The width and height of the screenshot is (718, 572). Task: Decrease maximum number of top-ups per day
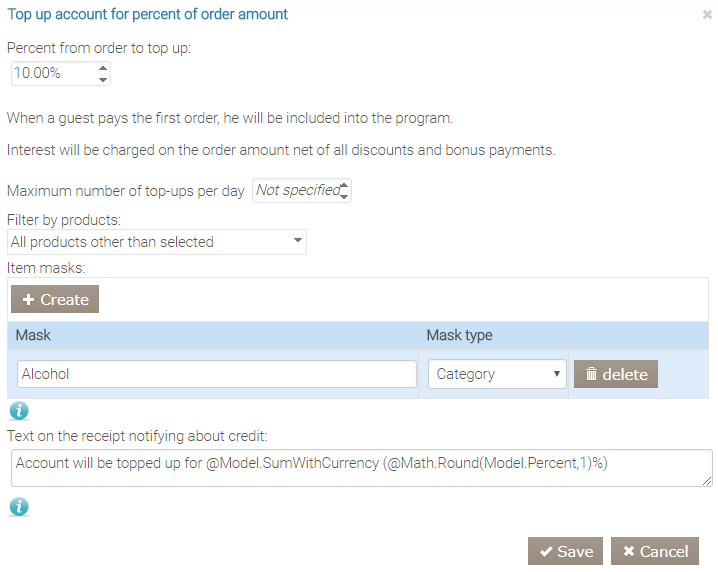[344, 196]
